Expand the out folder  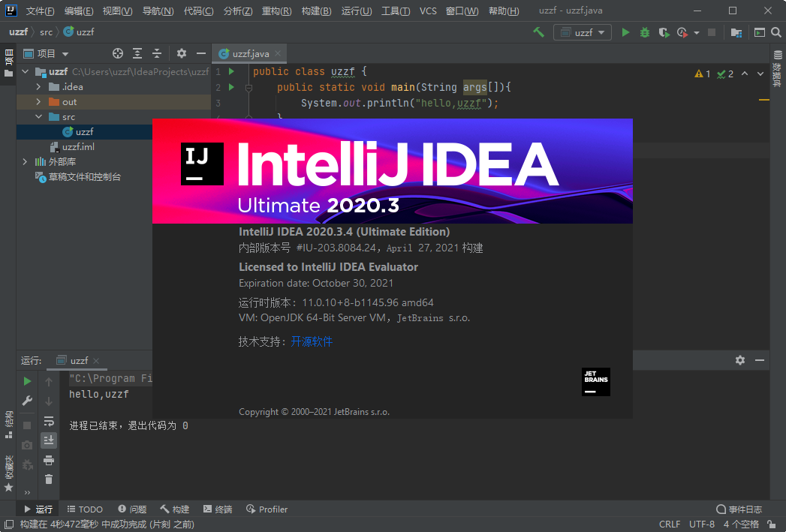coord(38,102)
